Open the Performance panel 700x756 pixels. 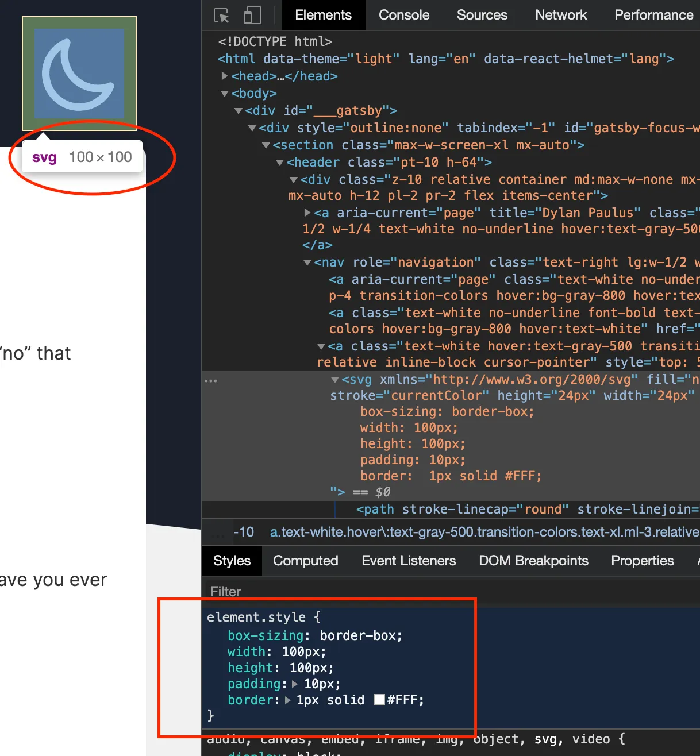653,15
